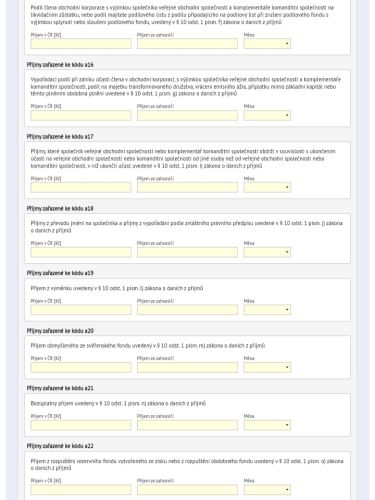Click Příjem v ČR field under a22
Viewport: 375px width, 500px height.
point(81,490)
